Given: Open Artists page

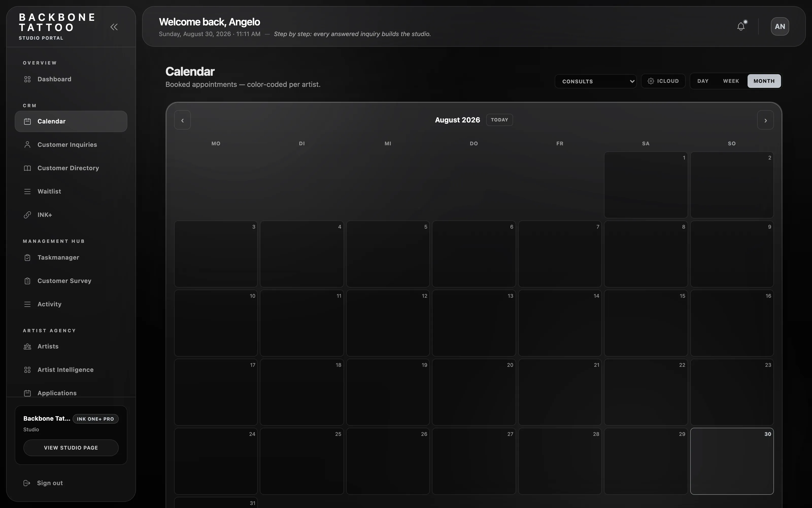Looking at the screenshot, I should (71, 346).
